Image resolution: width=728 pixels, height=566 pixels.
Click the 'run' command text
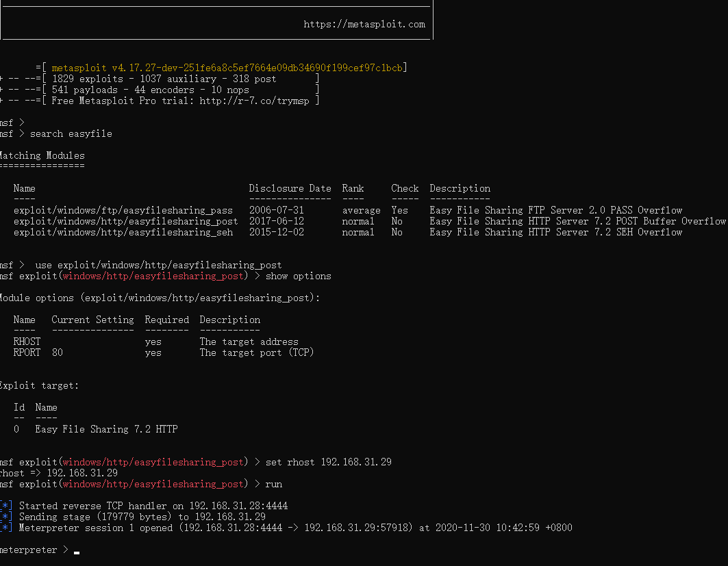point(273,484)
